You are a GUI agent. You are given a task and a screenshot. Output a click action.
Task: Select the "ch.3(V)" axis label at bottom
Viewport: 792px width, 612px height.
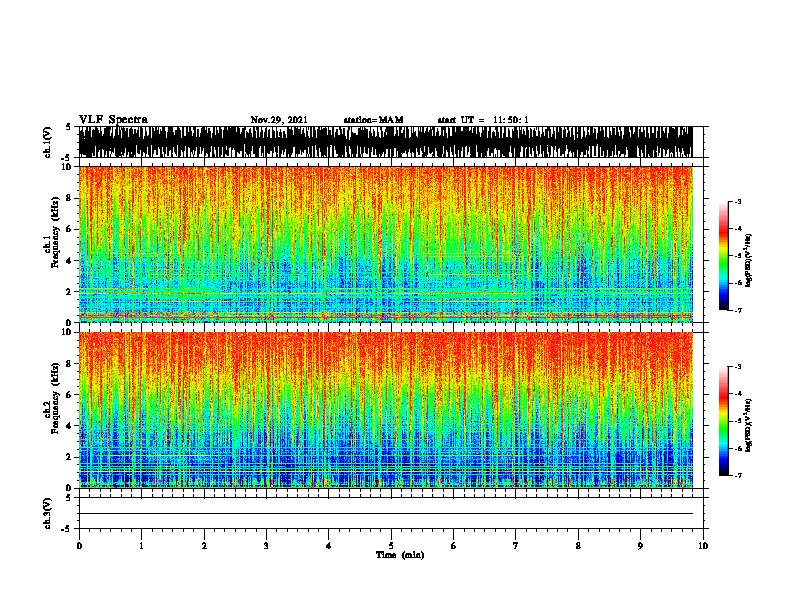coord(47,513)
